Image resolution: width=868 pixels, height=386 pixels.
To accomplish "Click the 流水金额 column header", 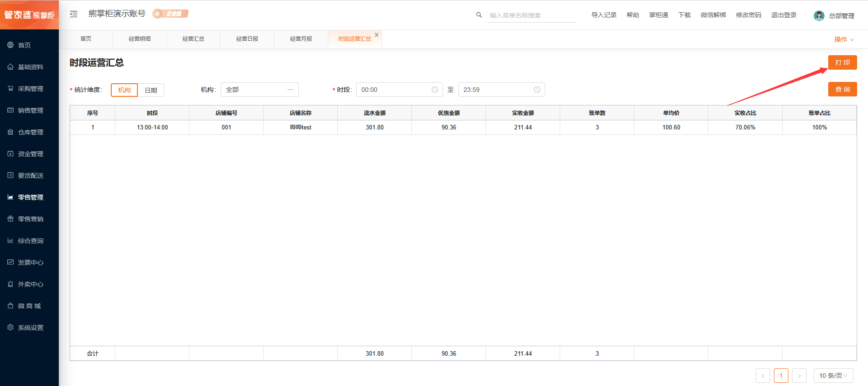I will pos(375,113).
